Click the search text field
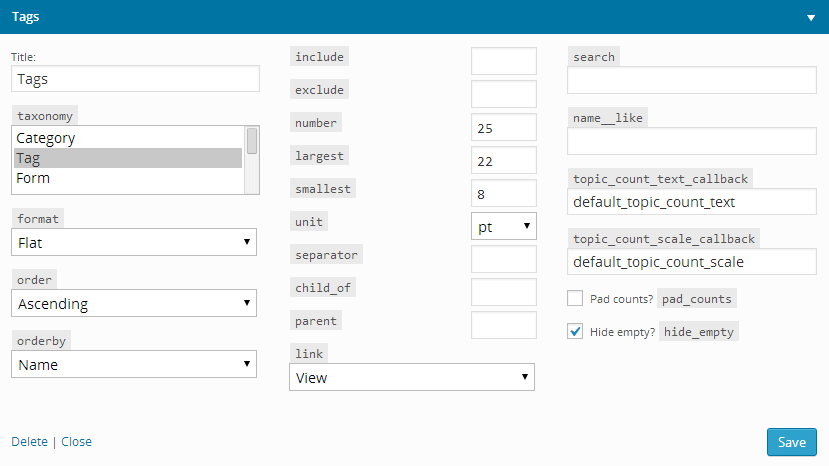Image resolution: width=829 pixels, height=466 pixels. coord(692,80)
